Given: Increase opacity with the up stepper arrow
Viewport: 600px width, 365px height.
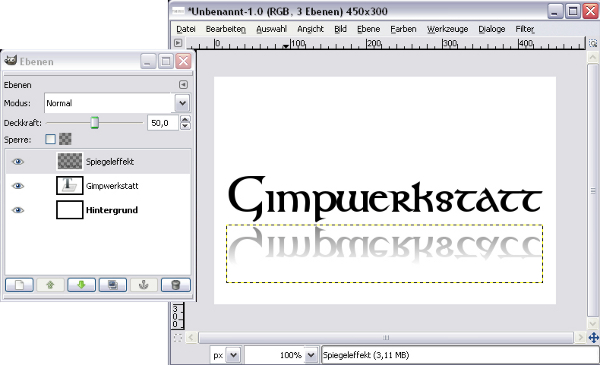Looking at the screenshot, I should tap(185, 119).
